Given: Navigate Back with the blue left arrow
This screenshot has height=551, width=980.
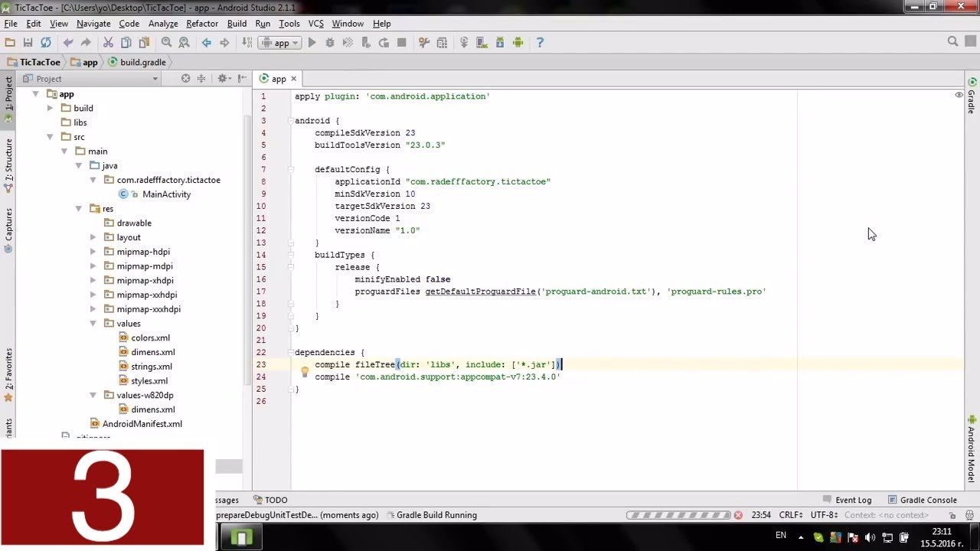Looking at the screenshot, I should (207, 43).
